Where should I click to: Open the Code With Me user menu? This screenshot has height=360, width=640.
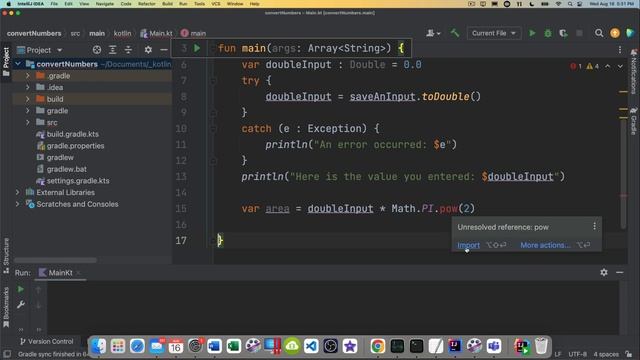(x=433, y=33)
